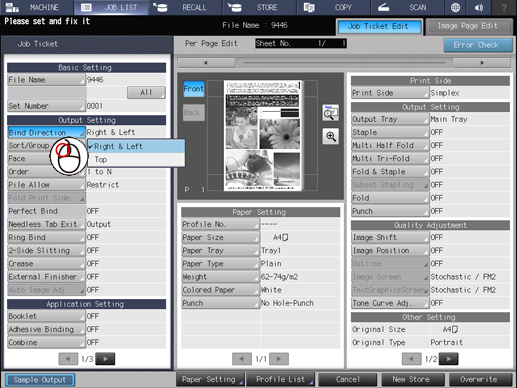Open Adhesive Binding setting
Image resolution: width=517 pixels, height=388 pixels.
coord(46,329)
